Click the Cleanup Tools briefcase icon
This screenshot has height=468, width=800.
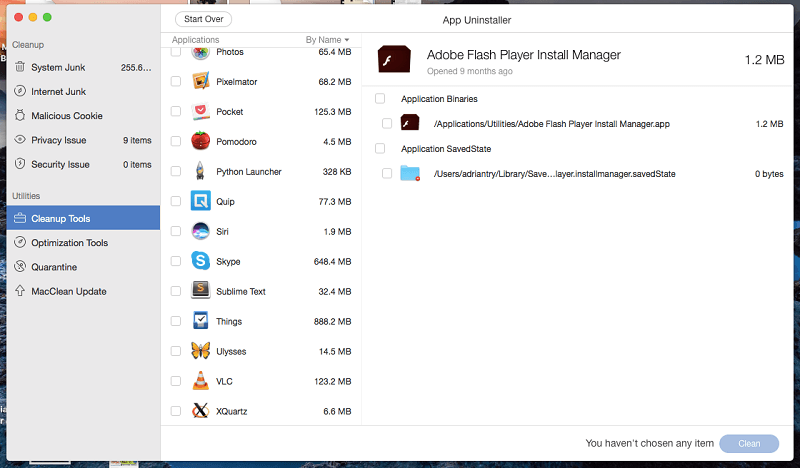pos(20,218)
